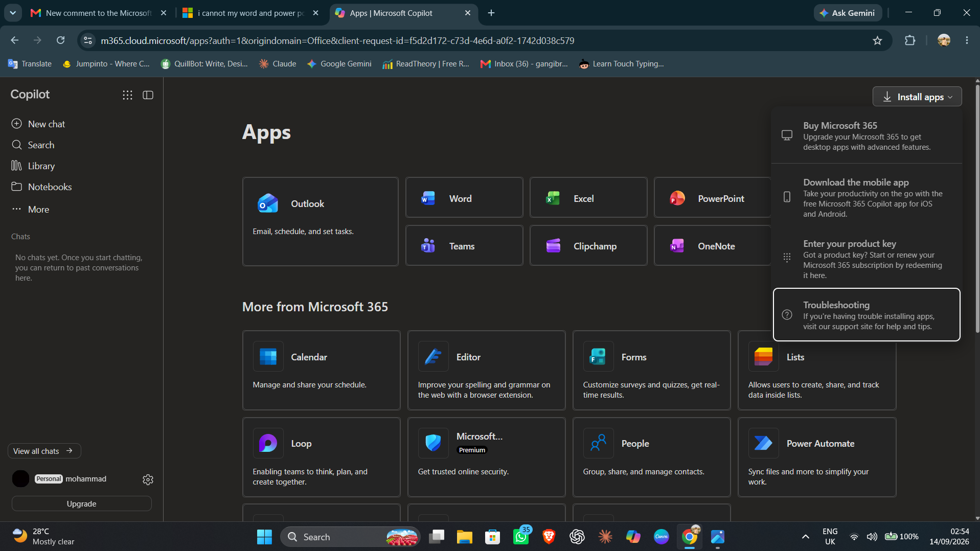Open the tab search dropdown arrow
The width and height of the screenshot is (980, 551).
[x=13, y=13]
